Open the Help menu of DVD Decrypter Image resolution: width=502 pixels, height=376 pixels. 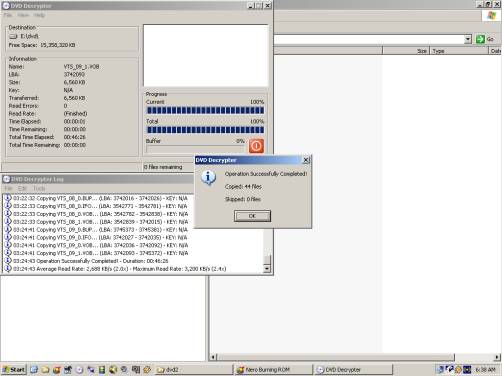39,15
